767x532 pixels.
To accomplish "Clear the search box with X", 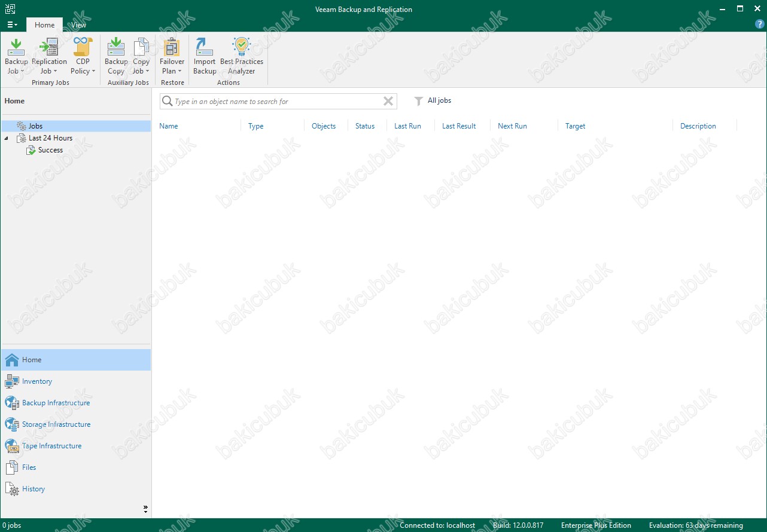I will [x=388, y=102].
